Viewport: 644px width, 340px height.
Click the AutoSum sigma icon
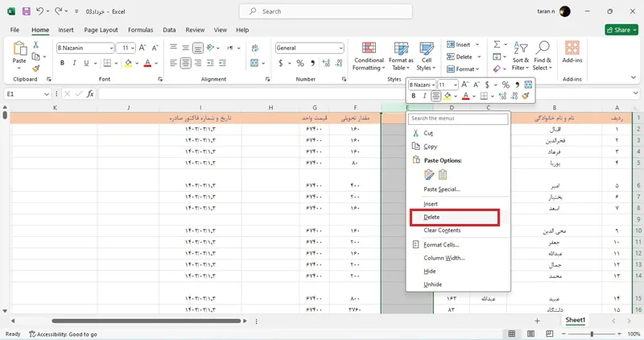(x=497, y=44)
